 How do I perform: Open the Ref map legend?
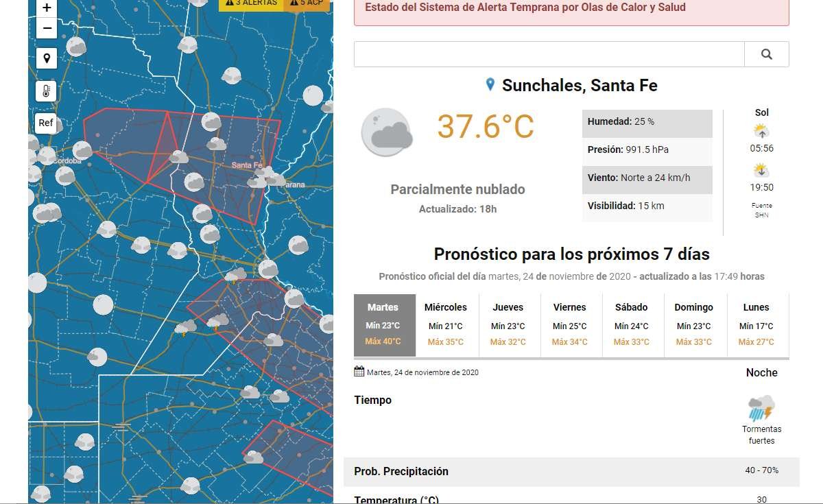click(x=46, y=123)
